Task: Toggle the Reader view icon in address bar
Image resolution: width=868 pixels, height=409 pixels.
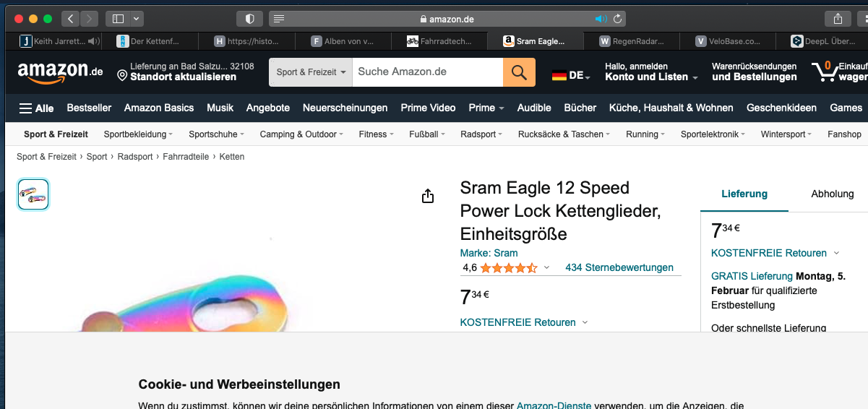Action: tap(279, 19)
